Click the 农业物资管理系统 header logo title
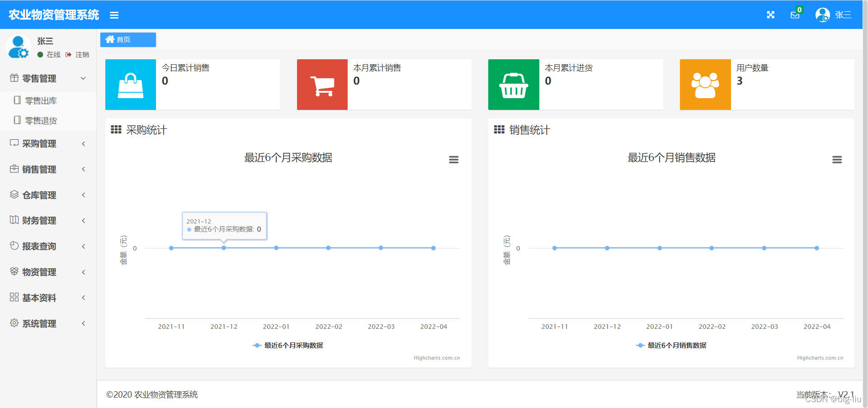Screen dimensions: 868x408 [x=54, y=15]
